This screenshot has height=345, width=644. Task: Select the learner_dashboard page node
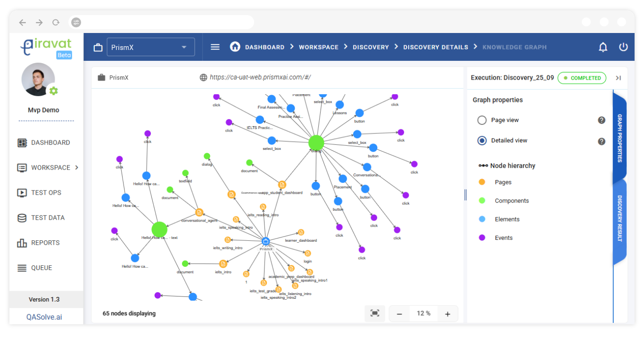[x=301, y=232]
